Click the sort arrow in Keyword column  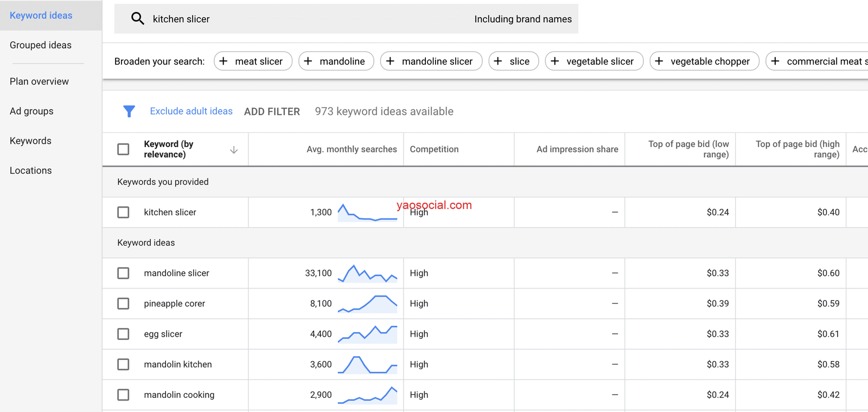pos(234,150)
